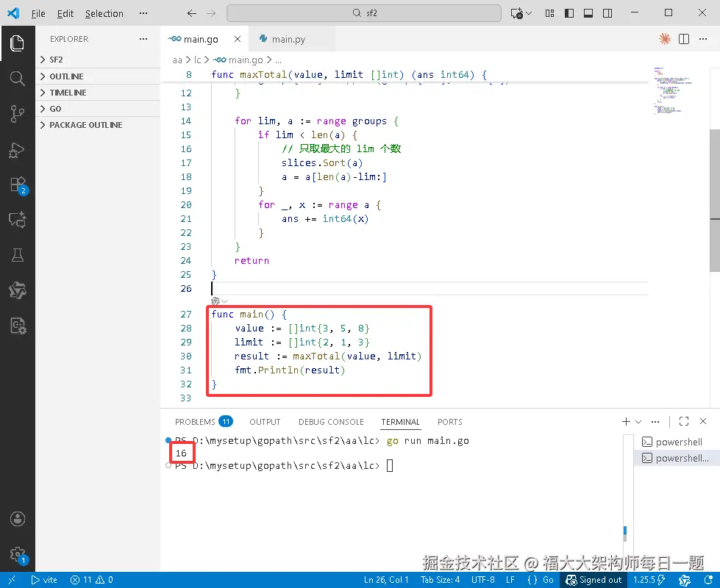Viewport: 720px width, 588px height.
Task: Close the main.go editor tab
Action: point(238,39)
